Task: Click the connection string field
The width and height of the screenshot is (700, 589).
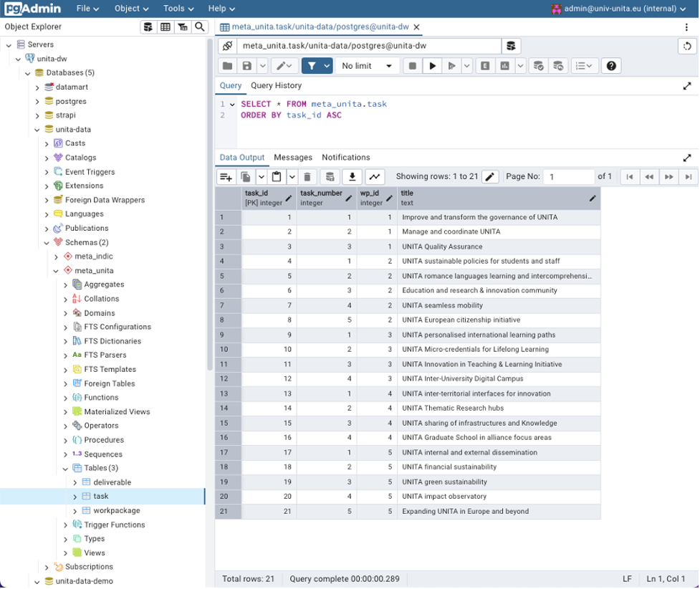Action: [369, 46]
